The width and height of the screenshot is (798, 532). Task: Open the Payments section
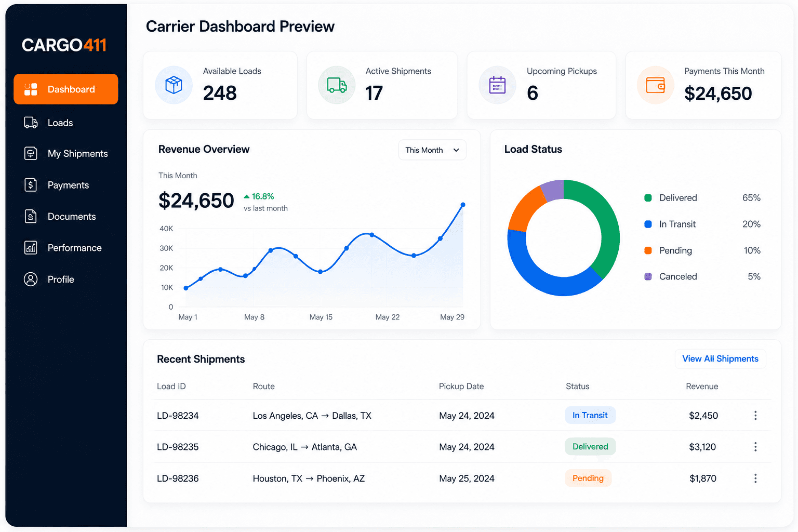coord(68,185)
